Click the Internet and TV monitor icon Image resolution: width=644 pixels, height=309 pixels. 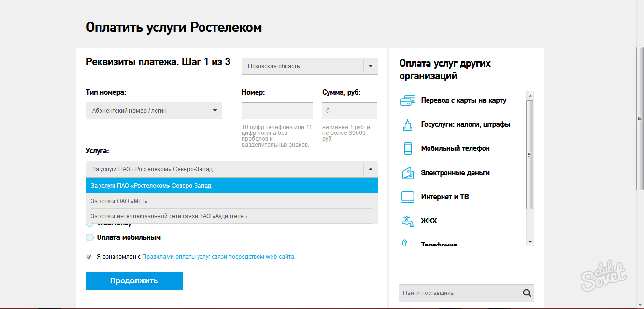point(408,197)
